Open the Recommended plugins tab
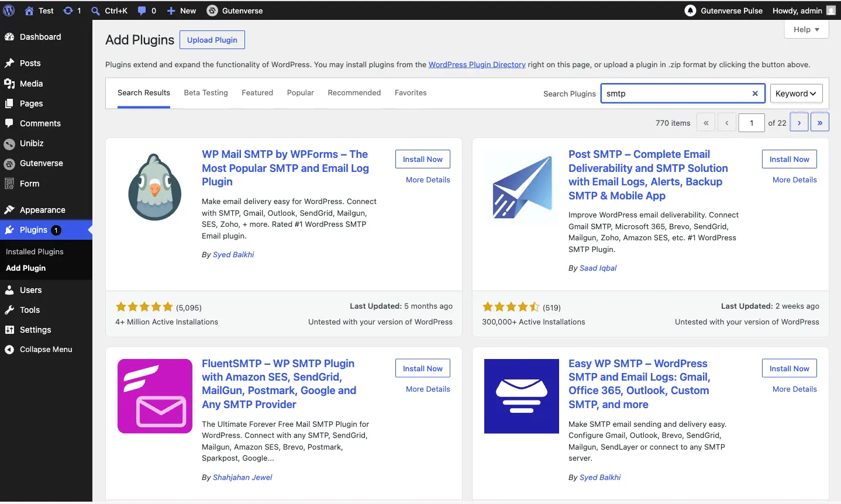The height and width of the screenshot is (504, 841). pyautogui.click(x=354, y=93)
